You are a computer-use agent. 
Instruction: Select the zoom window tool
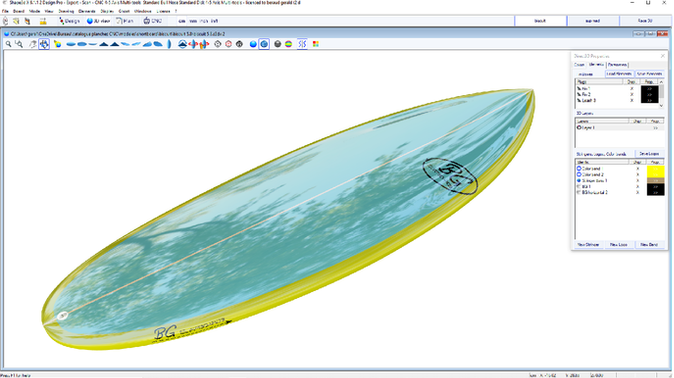tap(18, 44)
